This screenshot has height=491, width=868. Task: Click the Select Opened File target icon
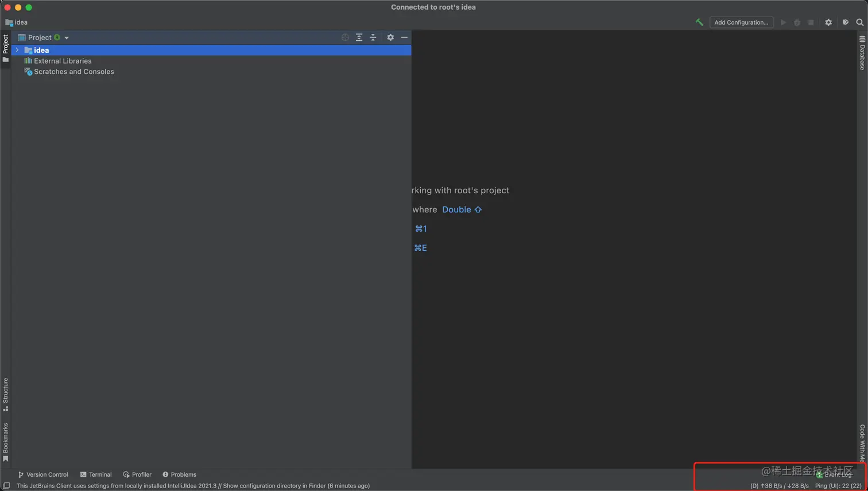click(x=345, y=37)
